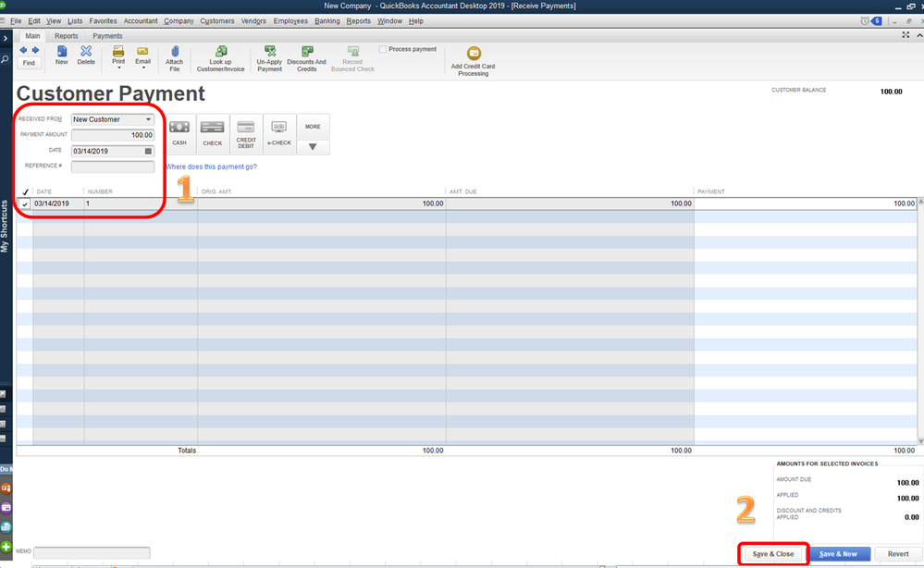Switch to the Payments ribbon tab
924x568 pixels.
click(107, 36)
